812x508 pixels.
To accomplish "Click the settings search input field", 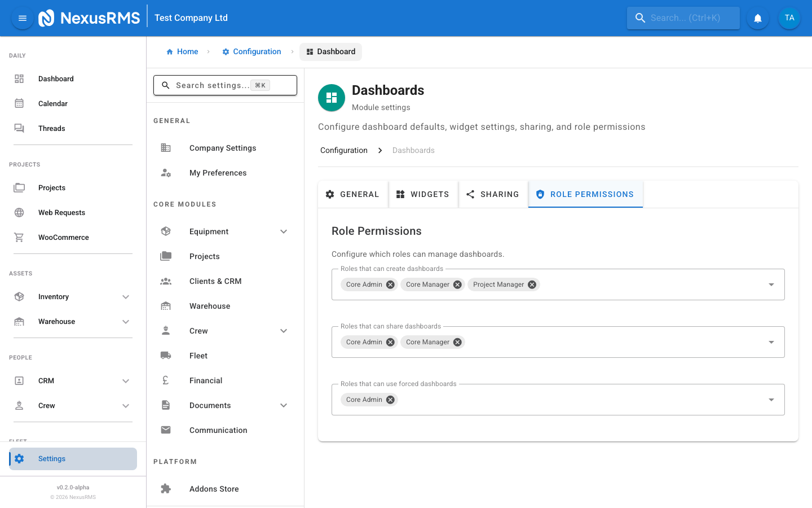I will pyautogui.click(x=225, y=85).
